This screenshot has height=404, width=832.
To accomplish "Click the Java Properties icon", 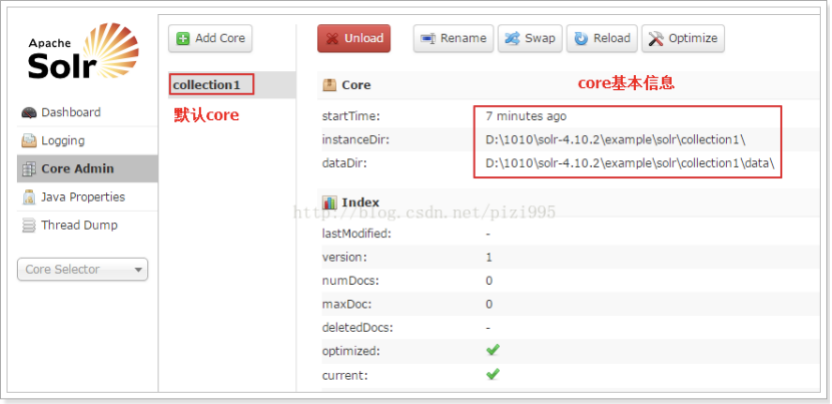I will point(29,197).
